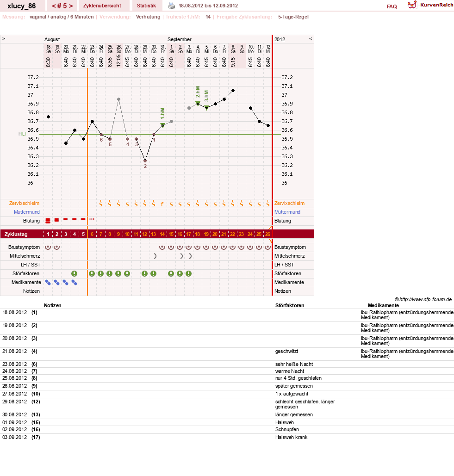Click the Zervixschleim S+ symbol on cycle day 7
Screen dimensions: 454x476
click(101, 204)
